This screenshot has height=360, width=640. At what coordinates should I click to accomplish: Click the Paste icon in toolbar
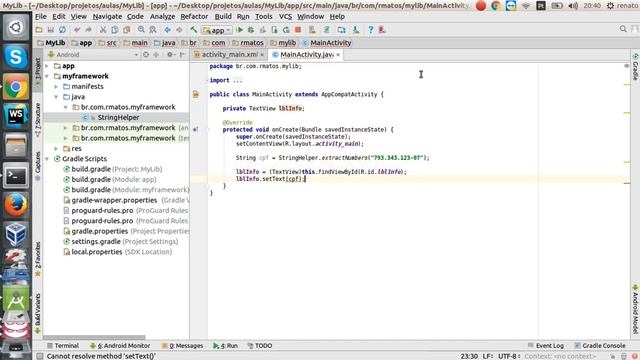(127, 30)
